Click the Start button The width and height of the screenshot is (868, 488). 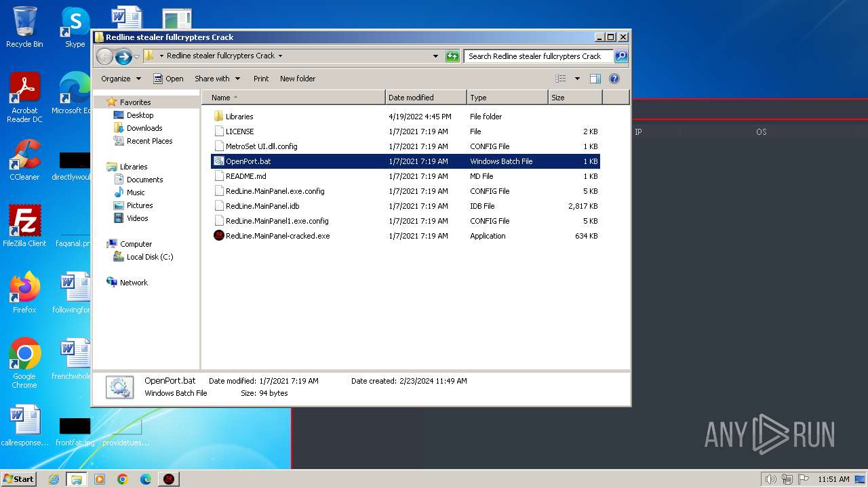coord(19,479)
